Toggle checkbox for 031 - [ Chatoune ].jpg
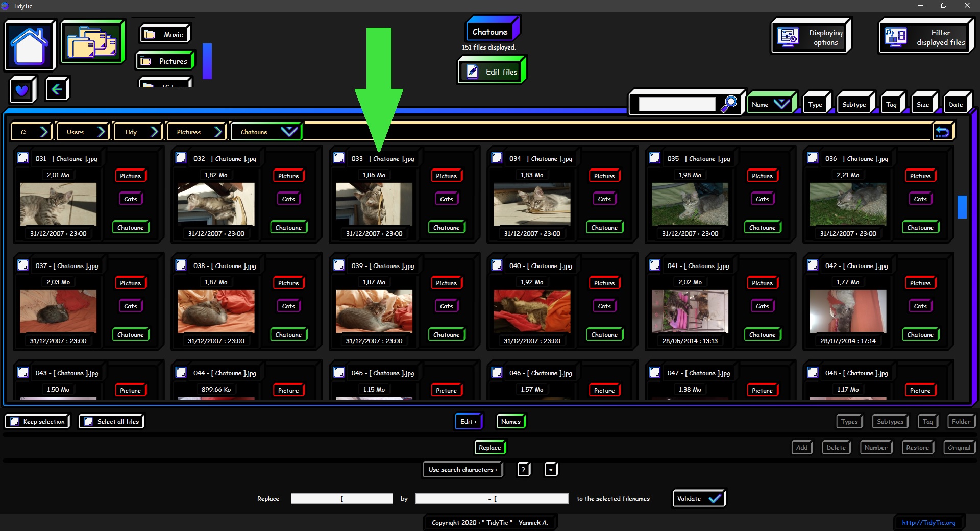980x531 pixels. coord(23,158)
